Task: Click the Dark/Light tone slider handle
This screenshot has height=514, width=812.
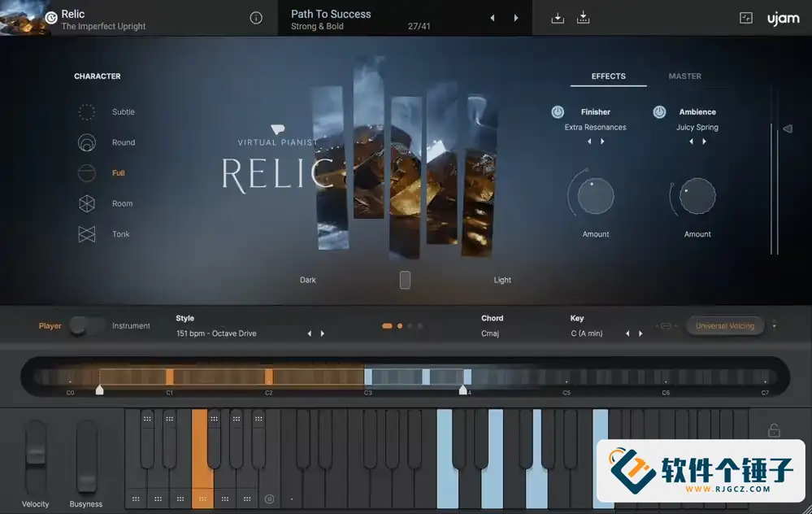Action: coord(405,280)
